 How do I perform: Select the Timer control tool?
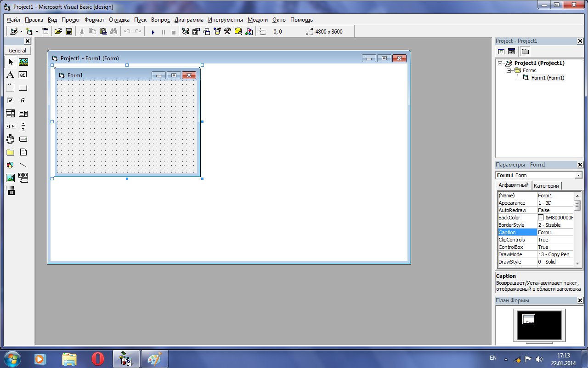(11, 139)
